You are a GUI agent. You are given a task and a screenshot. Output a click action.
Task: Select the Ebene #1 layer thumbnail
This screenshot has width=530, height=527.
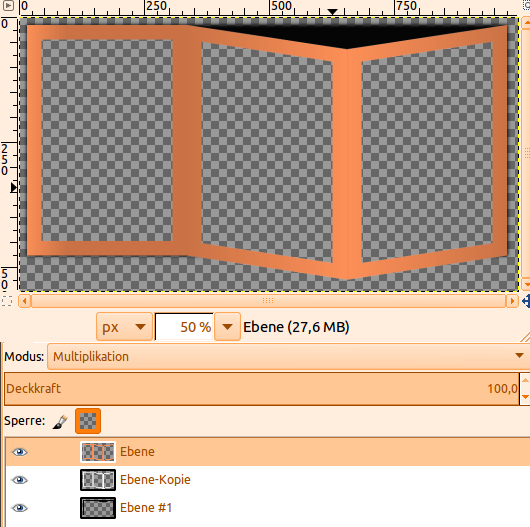click(98, 508)
